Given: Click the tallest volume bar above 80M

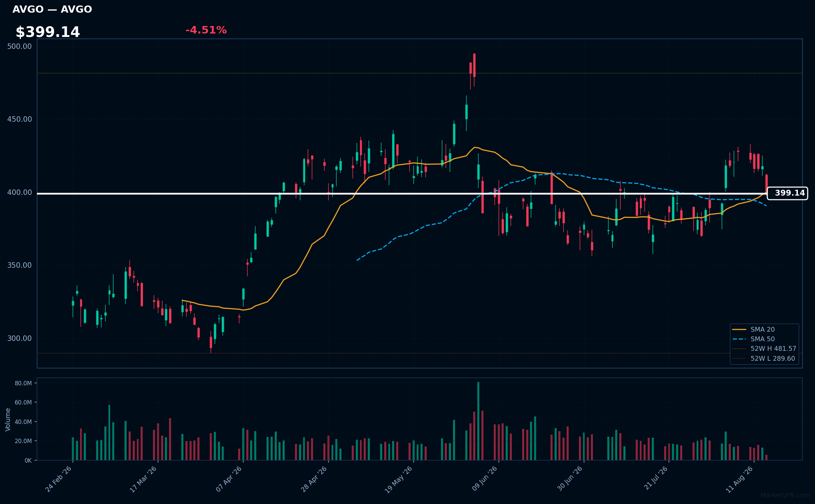Looking at the screenshot, I should 478,421.
